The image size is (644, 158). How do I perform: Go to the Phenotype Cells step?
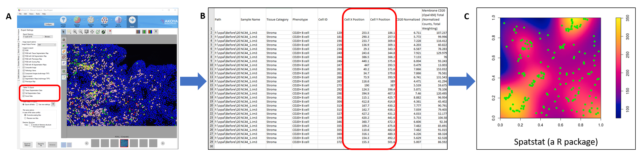click(104, 20)
